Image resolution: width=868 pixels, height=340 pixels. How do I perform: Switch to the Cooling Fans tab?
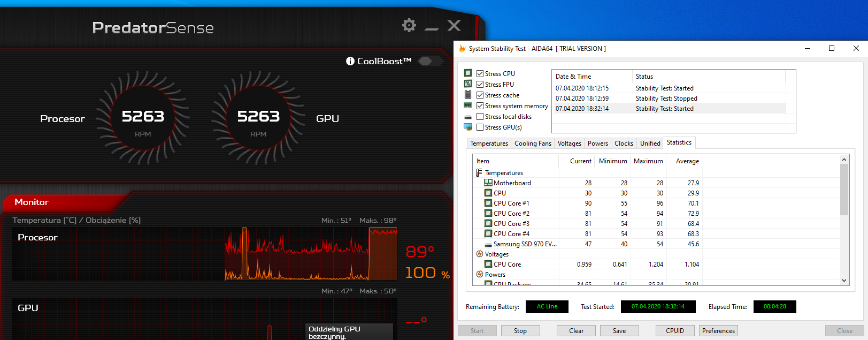pos(533,143)
